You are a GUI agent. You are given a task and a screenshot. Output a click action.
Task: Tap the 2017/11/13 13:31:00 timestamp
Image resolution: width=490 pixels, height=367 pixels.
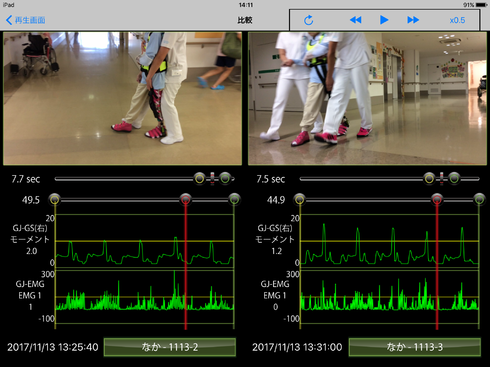point(297,347)
